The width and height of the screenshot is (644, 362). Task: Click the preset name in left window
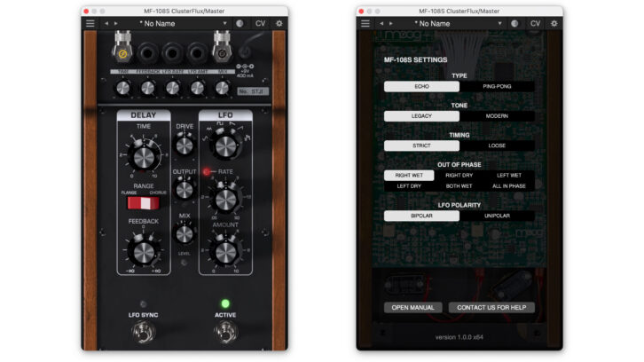pos(157,24)
